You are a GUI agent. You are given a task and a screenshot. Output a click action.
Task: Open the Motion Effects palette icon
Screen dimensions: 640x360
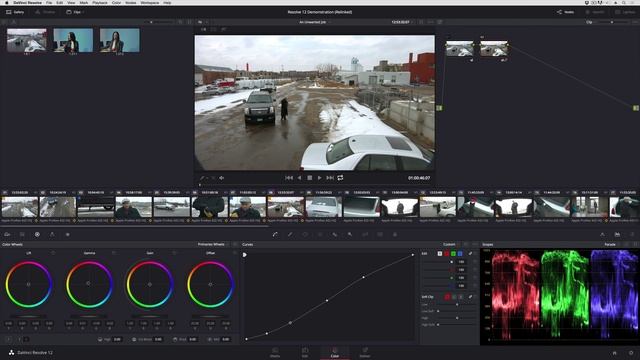click(x=67, y=235)
